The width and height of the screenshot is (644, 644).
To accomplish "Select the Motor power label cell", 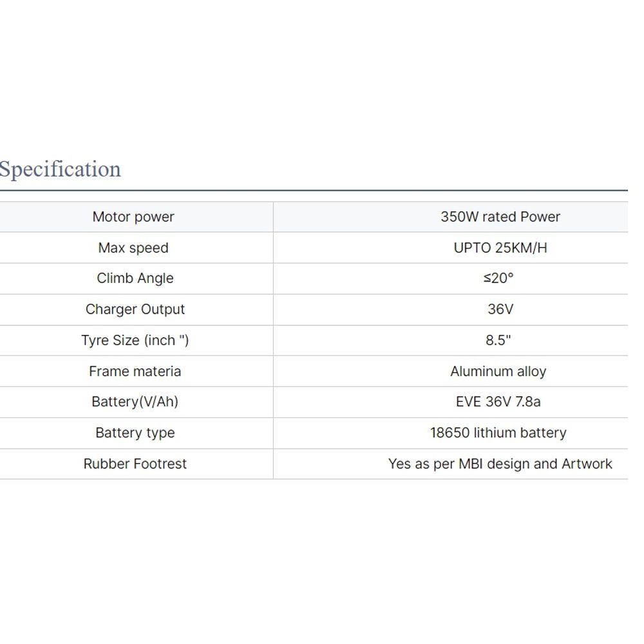I will 133,217.
